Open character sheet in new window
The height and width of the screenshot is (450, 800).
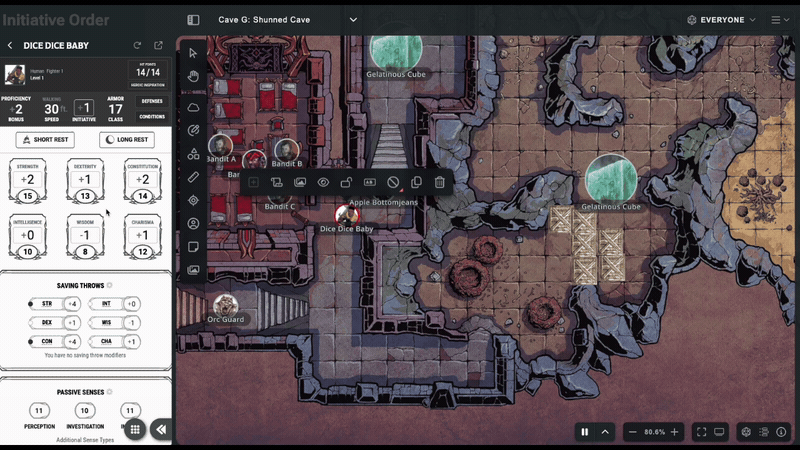(x=159, y=45)
